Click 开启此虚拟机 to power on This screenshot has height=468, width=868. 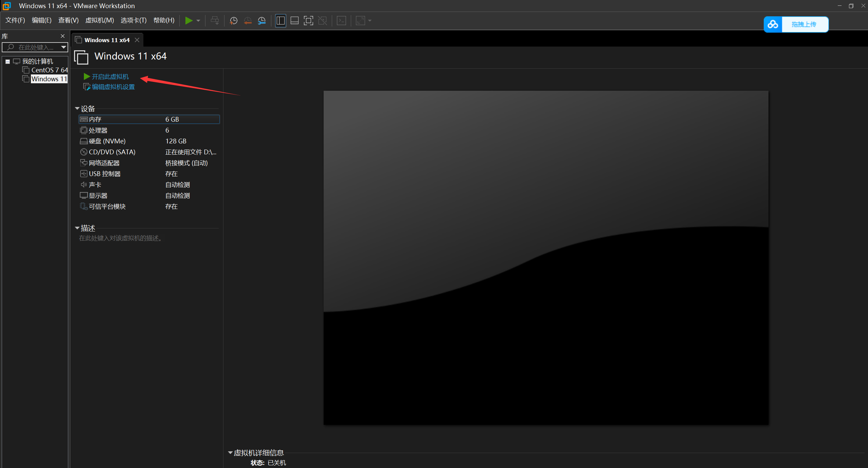110,77
